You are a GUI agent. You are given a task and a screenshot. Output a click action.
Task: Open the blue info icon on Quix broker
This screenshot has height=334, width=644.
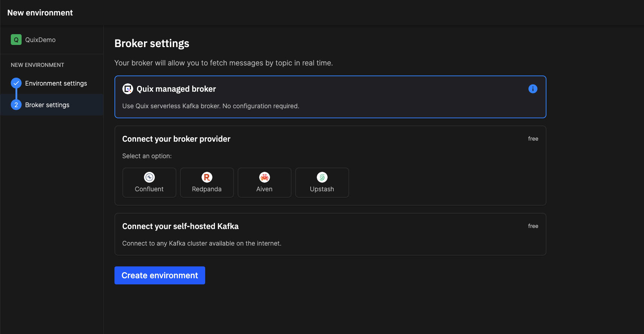pyautogui.click(x=533, y=89)
